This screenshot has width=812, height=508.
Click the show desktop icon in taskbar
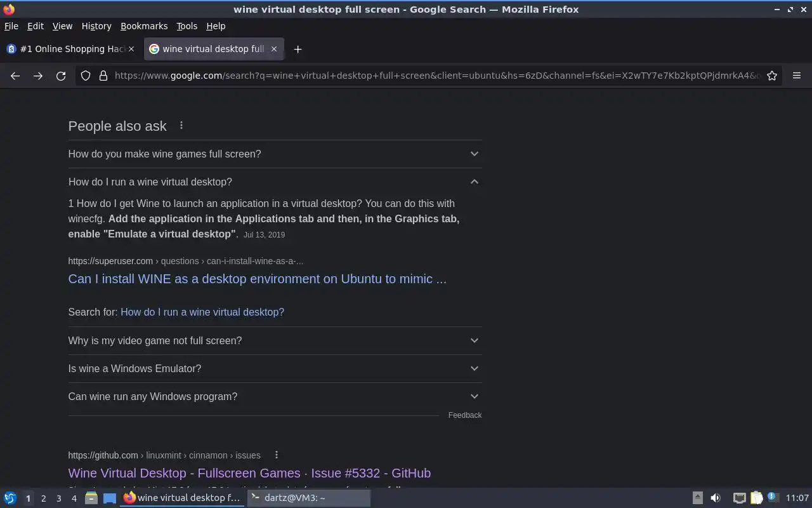(110, 498)
